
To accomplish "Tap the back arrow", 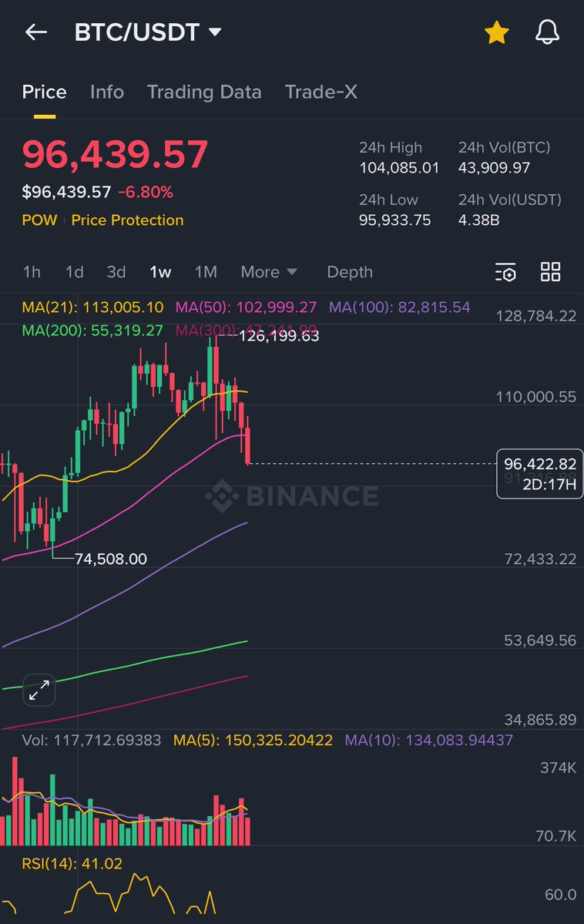I will coord(36,32).
